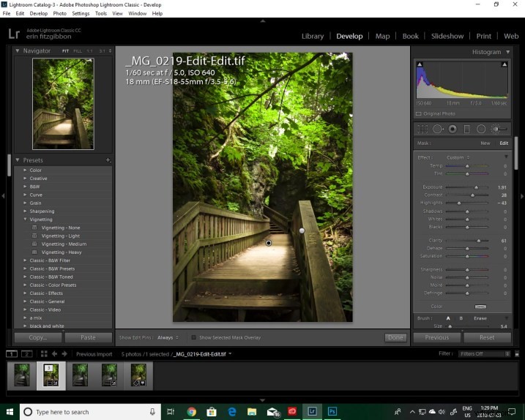Image resolution: width=525 pixels, height=420 pixels.
Task: Add a new preset with plus icon
Action: pos(108,160)
